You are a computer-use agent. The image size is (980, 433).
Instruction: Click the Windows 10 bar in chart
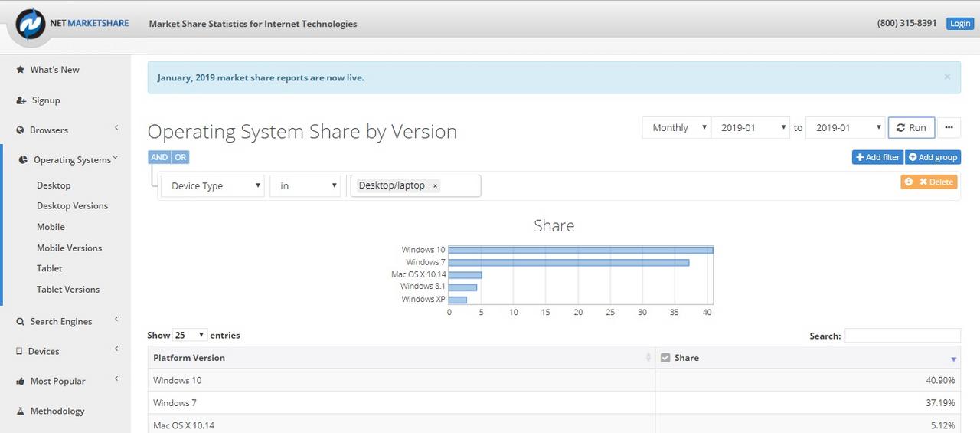pos(580,250)
